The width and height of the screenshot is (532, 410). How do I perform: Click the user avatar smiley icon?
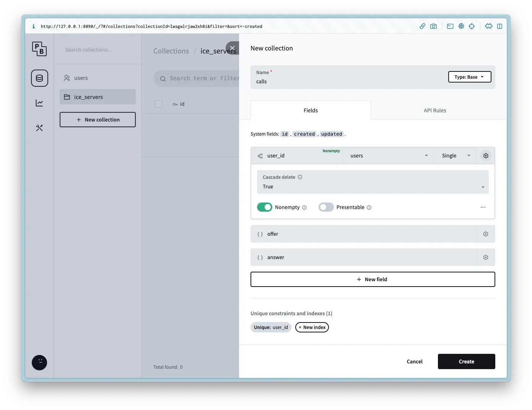click(x=39, y=363)
